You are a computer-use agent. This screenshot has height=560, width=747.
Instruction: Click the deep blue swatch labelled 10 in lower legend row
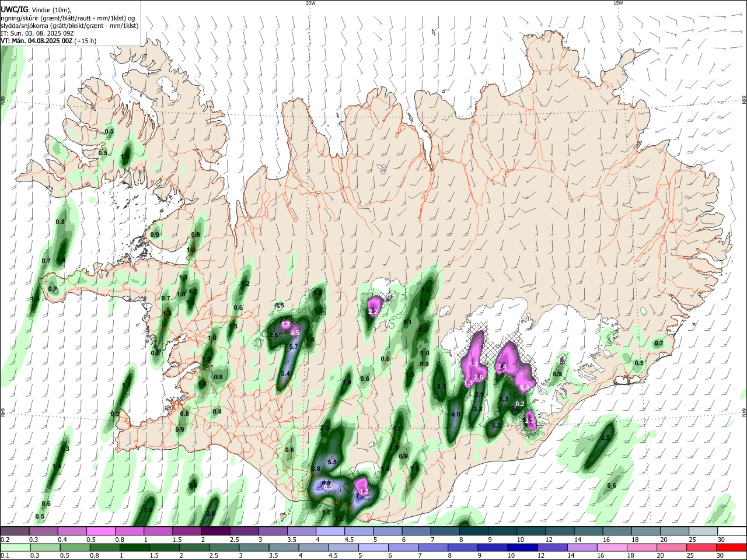coord(522,548)
